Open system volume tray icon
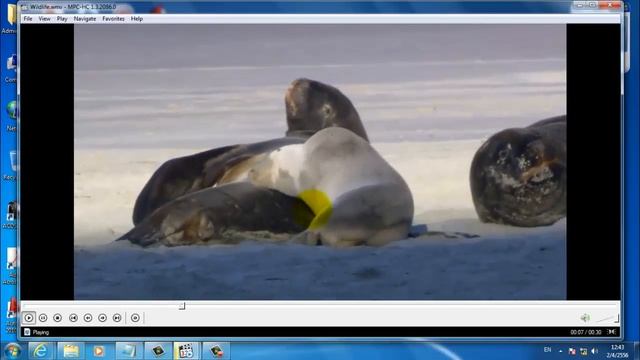Image resolution: width=640 pixels, height=360 pixels. (x=595, y=351)
